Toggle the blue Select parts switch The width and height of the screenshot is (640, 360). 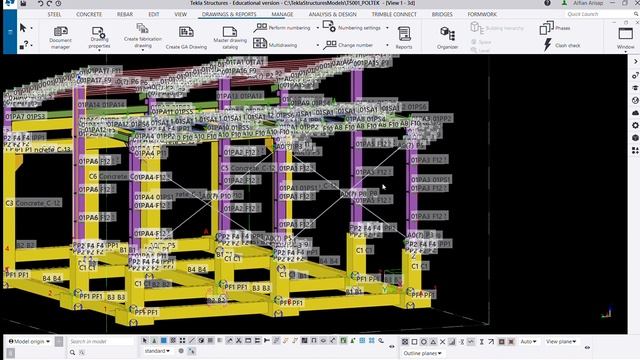(164, 340)
